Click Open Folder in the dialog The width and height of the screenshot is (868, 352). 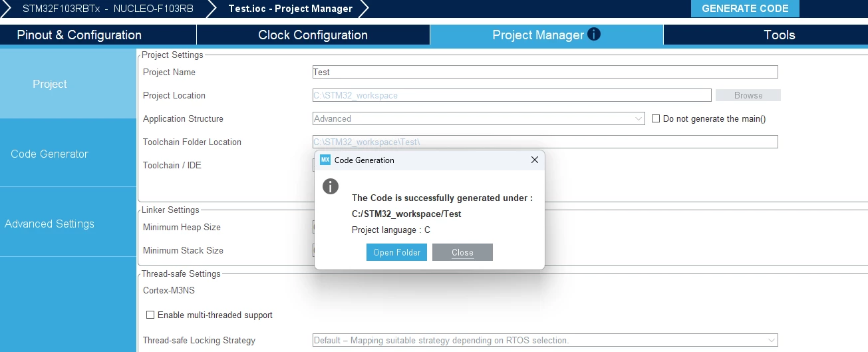pyautogui.click(x=396, y=252)
